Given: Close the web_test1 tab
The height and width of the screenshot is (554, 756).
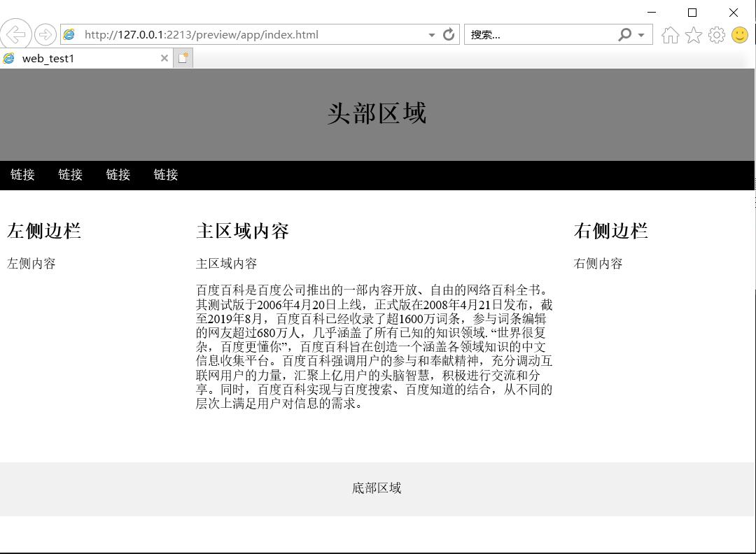Looking at the screenshot, I should click(164, 58).
